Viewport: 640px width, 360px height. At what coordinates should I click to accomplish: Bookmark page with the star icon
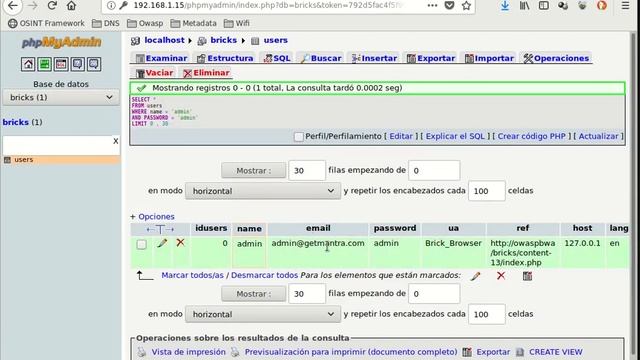click(467, 6)
